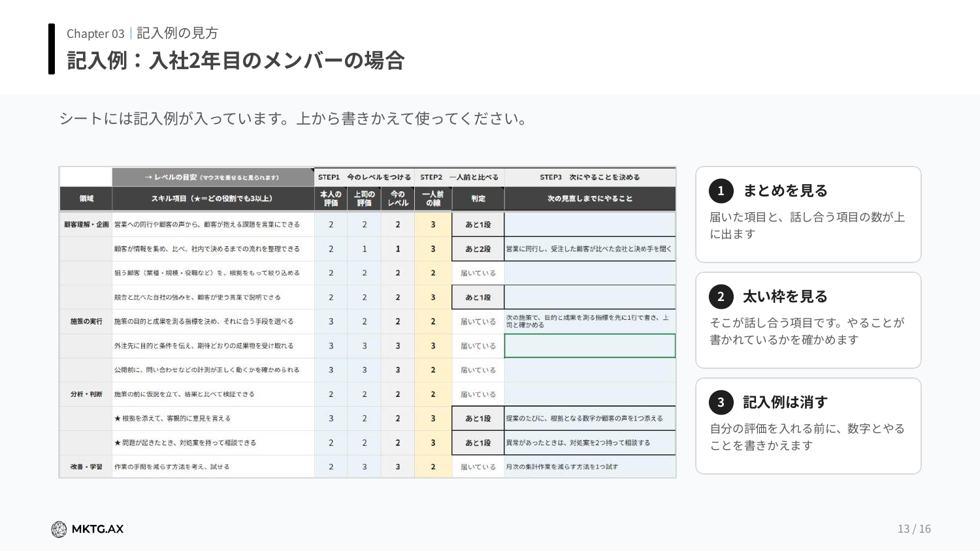Click the 一人前の線 column header

point(433,198)
